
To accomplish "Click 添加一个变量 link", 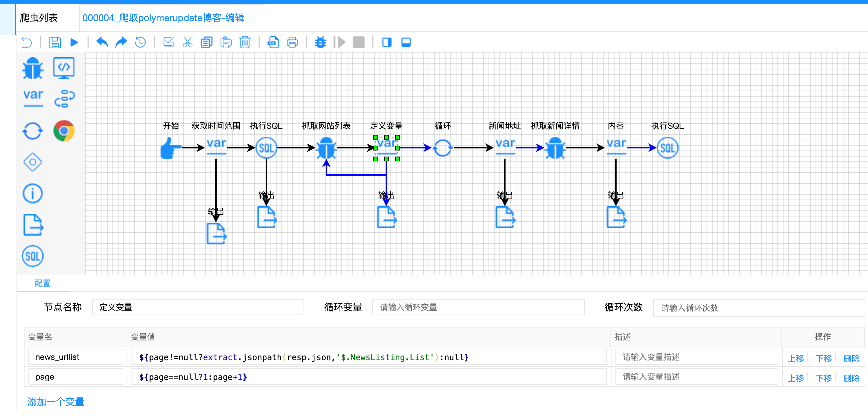I will click(56, 402).
